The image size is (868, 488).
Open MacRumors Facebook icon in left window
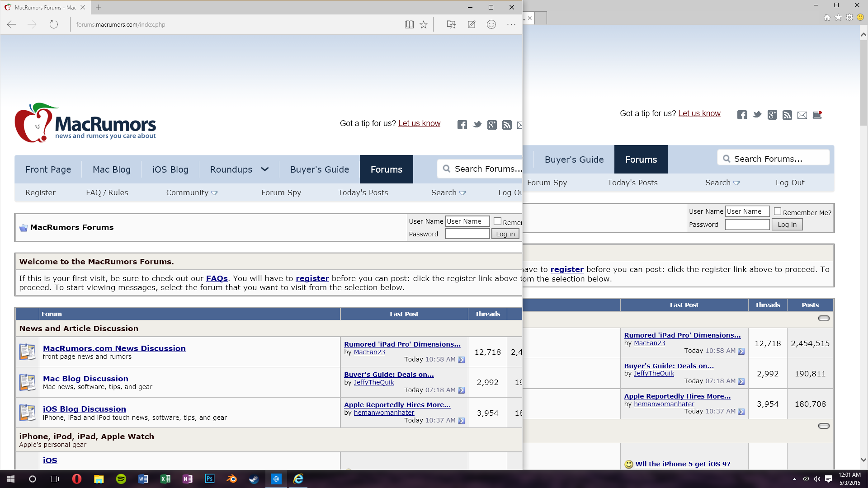point(462,125)
